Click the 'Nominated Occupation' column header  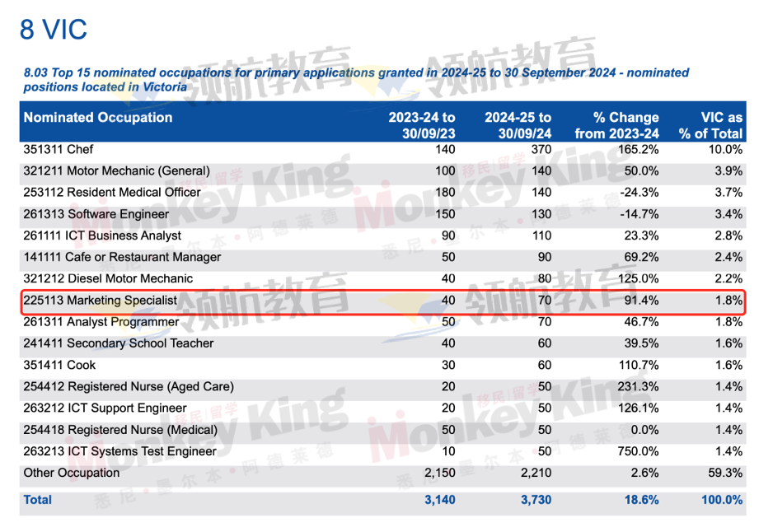[x=98, y=118]
